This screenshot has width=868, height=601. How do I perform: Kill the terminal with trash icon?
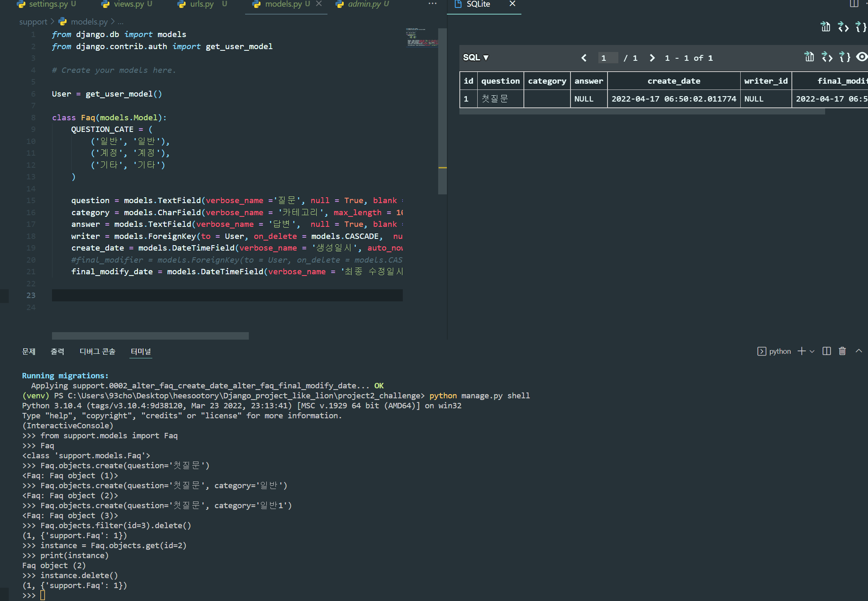[842, 351]
